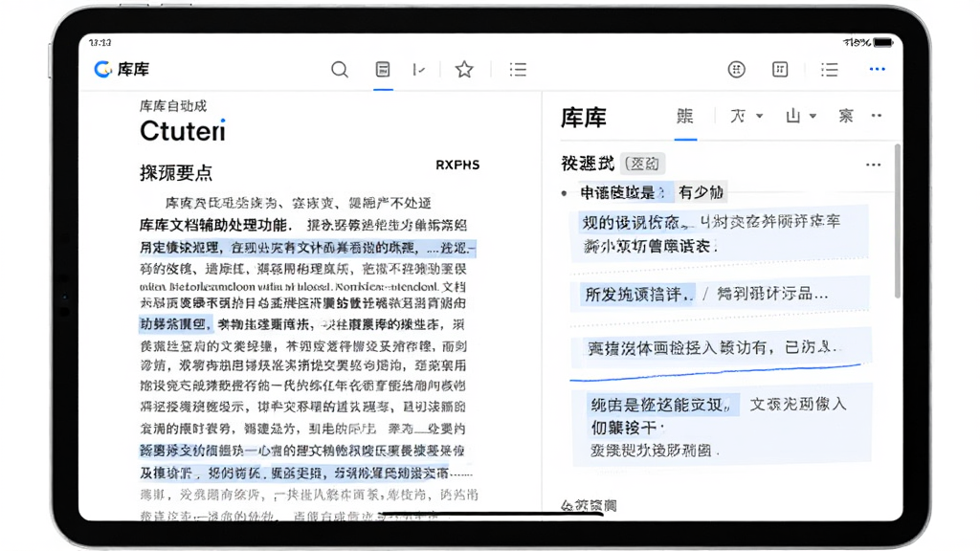Click the list icon beside the blue dots
The image size is (980, 551).
[830, 69]
